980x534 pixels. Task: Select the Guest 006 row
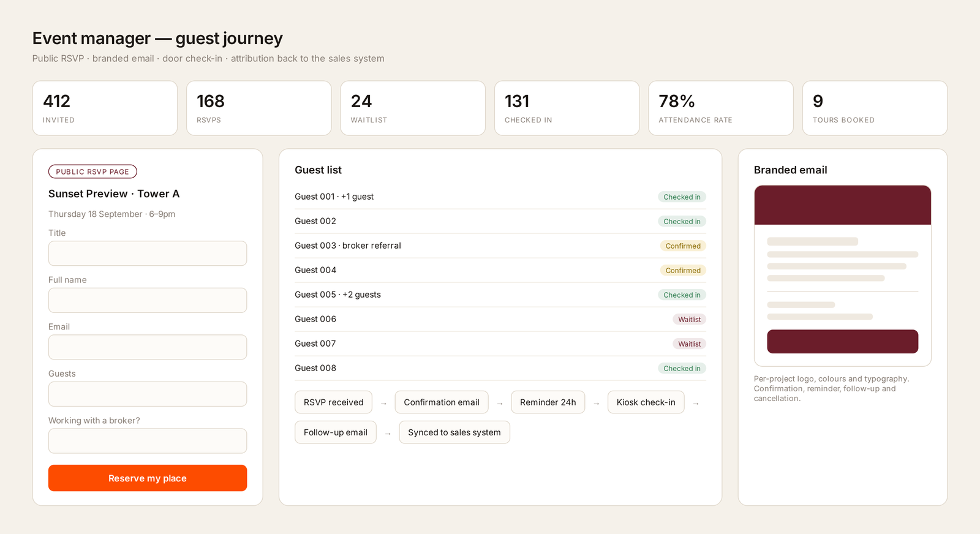pyautogui.click(x=500, y=319)
